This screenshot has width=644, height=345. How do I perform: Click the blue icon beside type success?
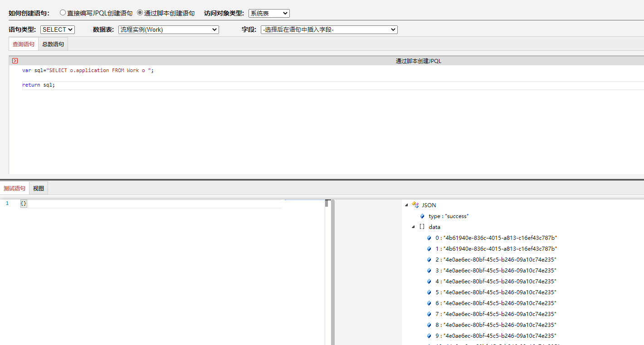[x=423, y=216]
